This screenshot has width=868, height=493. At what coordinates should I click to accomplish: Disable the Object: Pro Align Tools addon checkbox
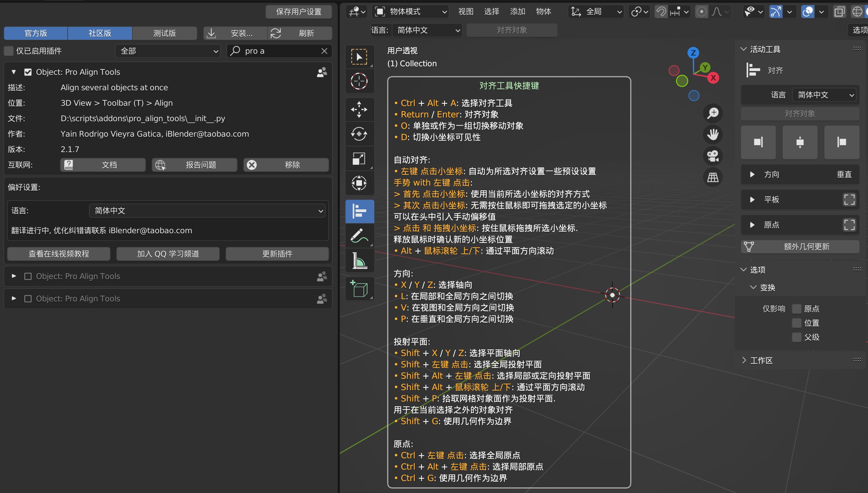coord(28,72)
